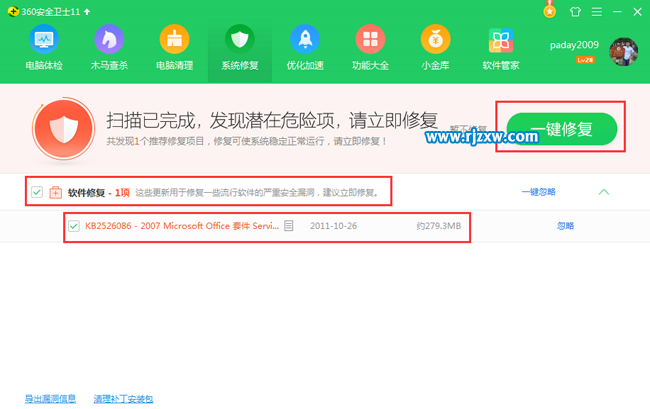Viewport: 650px width, 409px height.
Task: Click 清理补丁安装包 cleanup link
Action: tap(124, 399)
